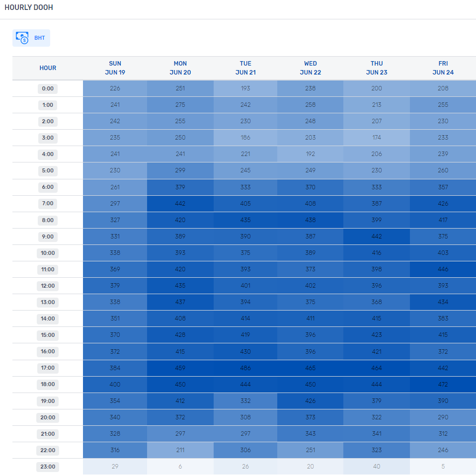476x476 pixels.
Task: Click the Sunday 12:00 cell showing 379
Action: (x=115, y=286)
